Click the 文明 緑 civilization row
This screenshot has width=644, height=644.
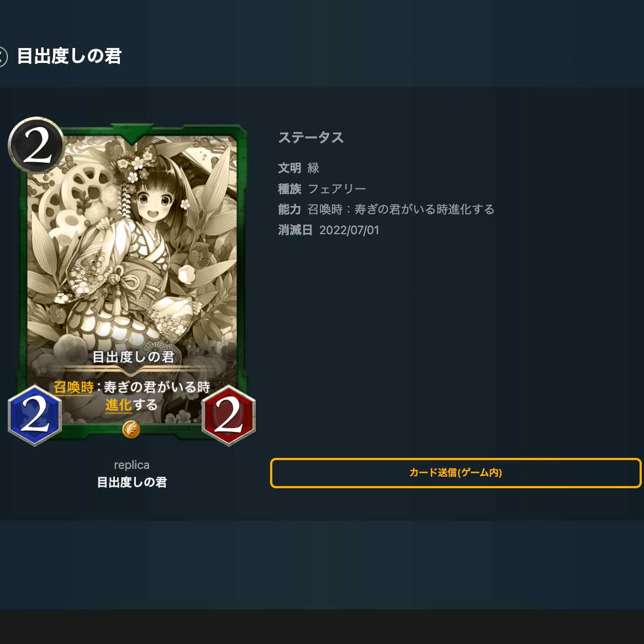[299, 168]
